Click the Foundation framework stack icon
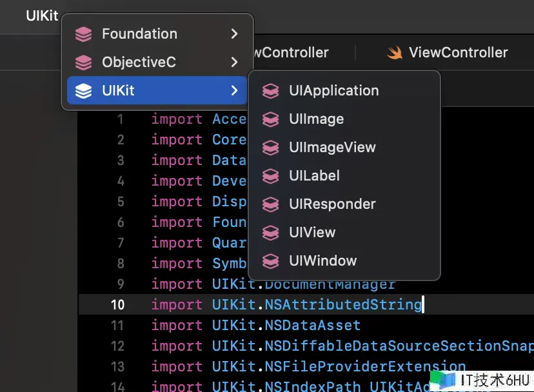This screenshot has width=534, height=392. [83, 34]
